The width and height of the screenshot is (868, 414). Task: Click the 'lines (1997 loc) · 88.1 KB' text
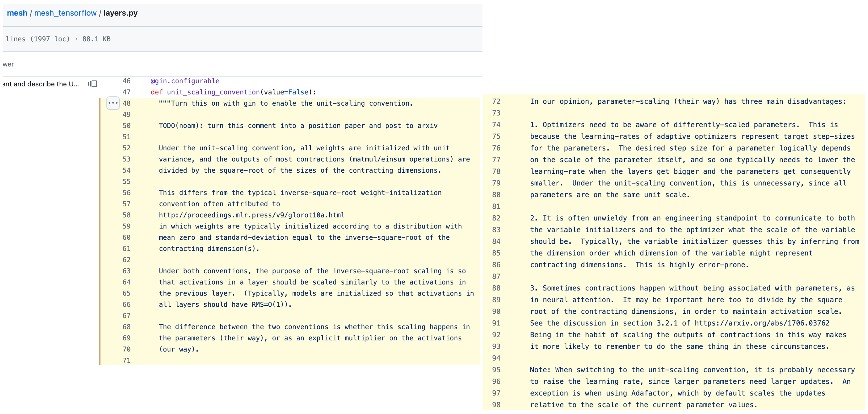[x=58, y=39]
